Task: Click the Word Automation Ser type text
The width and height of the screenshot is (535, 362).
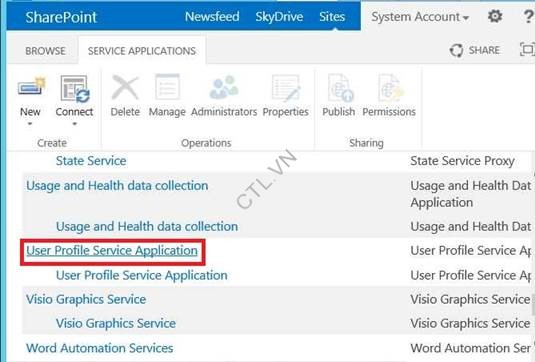Action: tap(471, 348)
